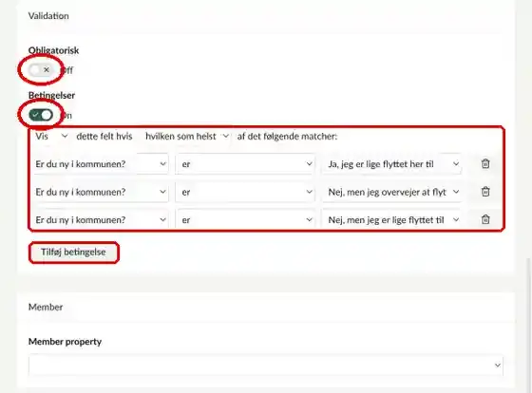
Task: Turn on the Obligatorisk toggle
Action: (x=41, y=70)
